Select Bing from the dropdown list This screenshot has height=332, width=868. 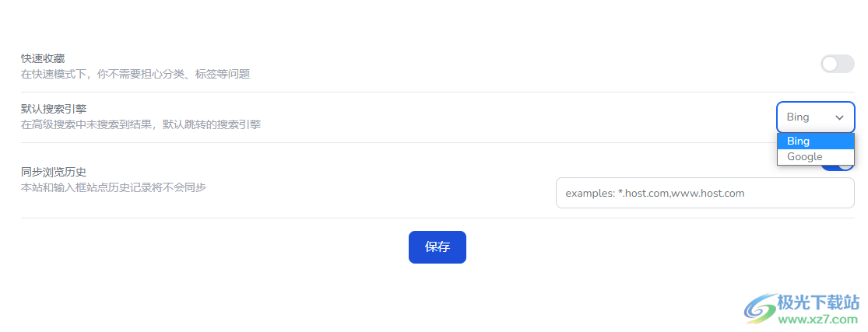click(799, 142)
